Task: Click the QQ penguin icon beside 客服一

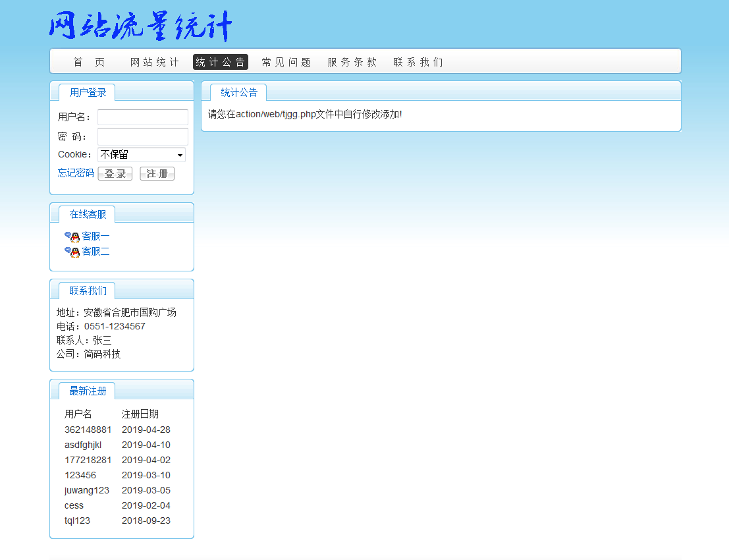Action: [72, 237]
